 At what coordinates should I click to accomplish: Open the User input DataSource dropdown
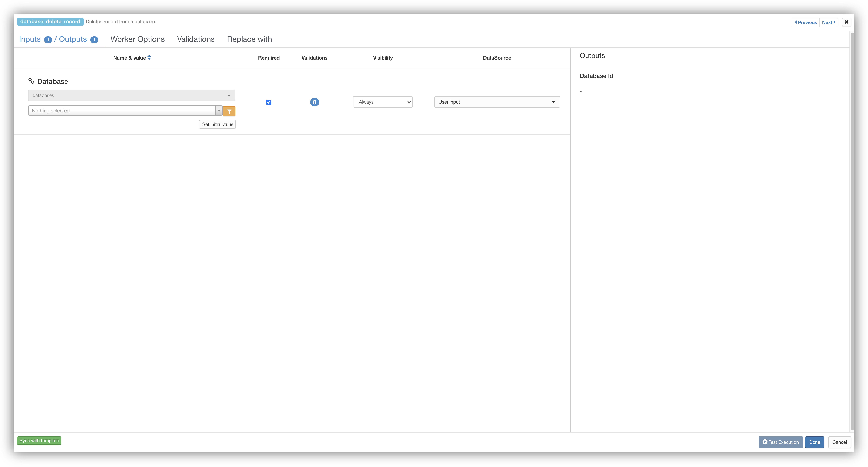pyautogui.click(x=497, y=102)
